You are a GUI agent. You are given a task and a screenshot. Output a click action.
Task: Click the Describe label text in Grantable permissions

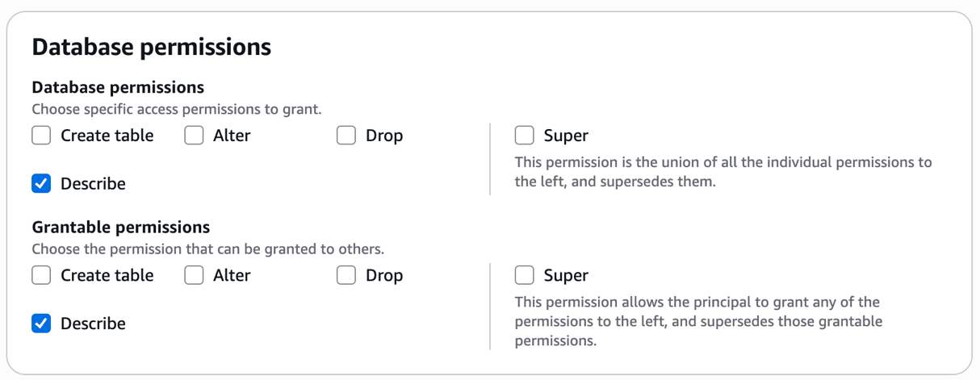coord(93,324)
